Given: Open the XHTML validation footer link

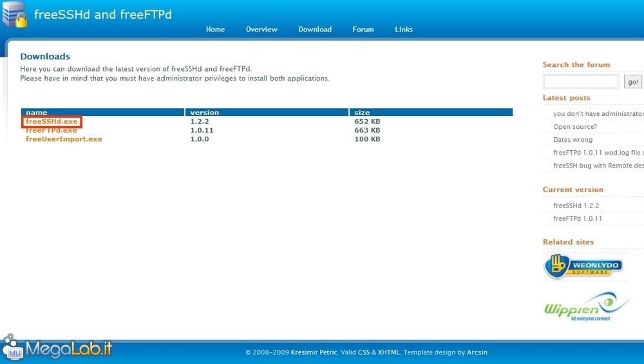Looking at the screenshot, I should click(x=388, y=352).
